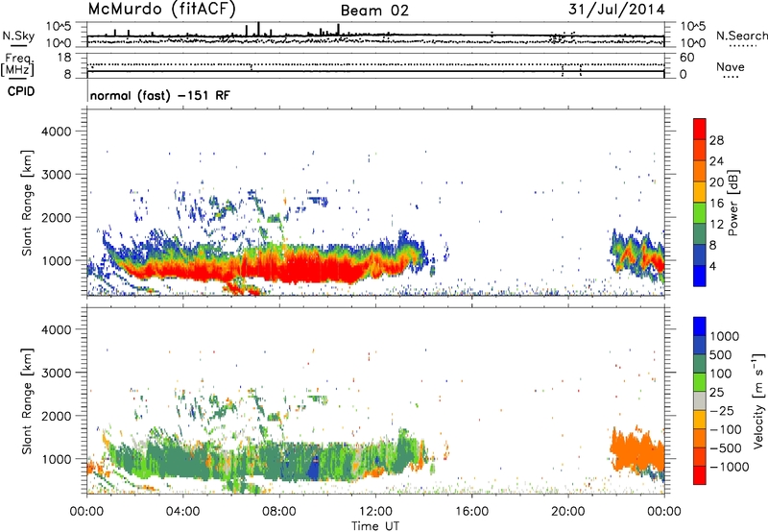Click the 18 tick on frequency axis
The width and height of the screenshot is (768, 532).
coord(64,58)
